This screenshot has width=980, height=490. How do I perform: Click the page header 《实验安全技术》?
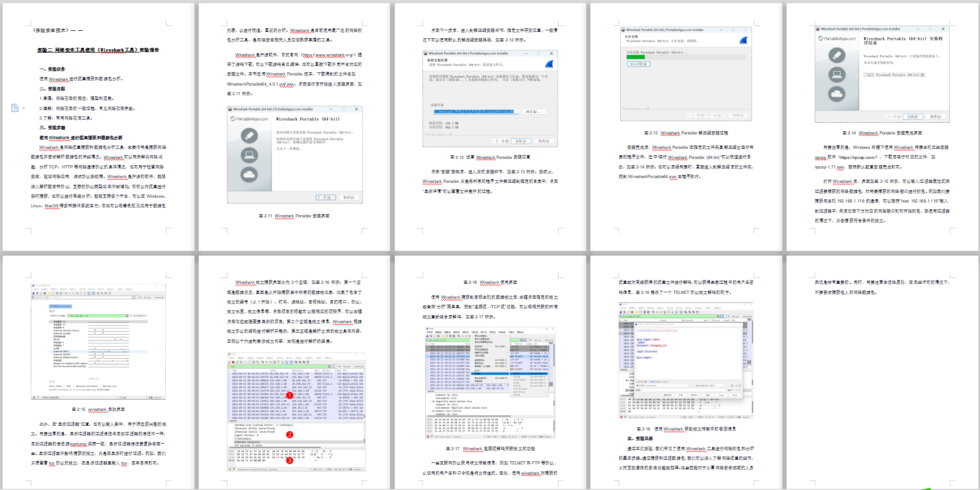57,30
